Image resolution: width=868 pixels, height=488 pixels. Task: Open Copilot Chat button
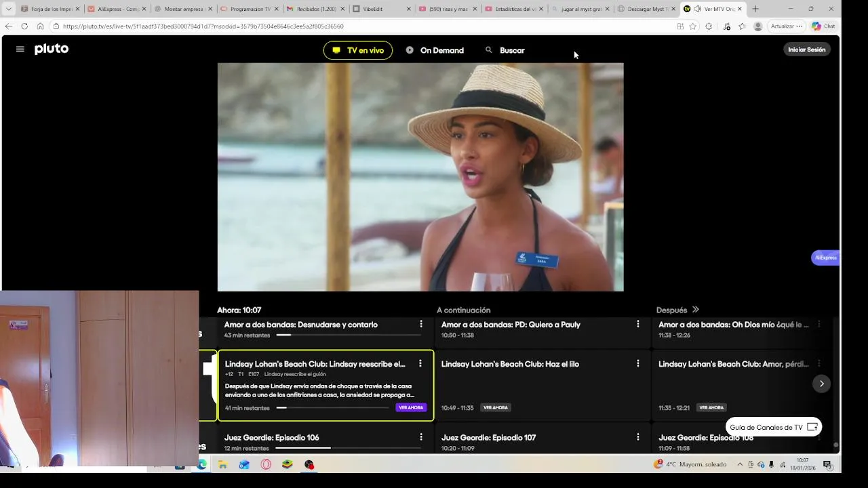[x=823, y=26]
